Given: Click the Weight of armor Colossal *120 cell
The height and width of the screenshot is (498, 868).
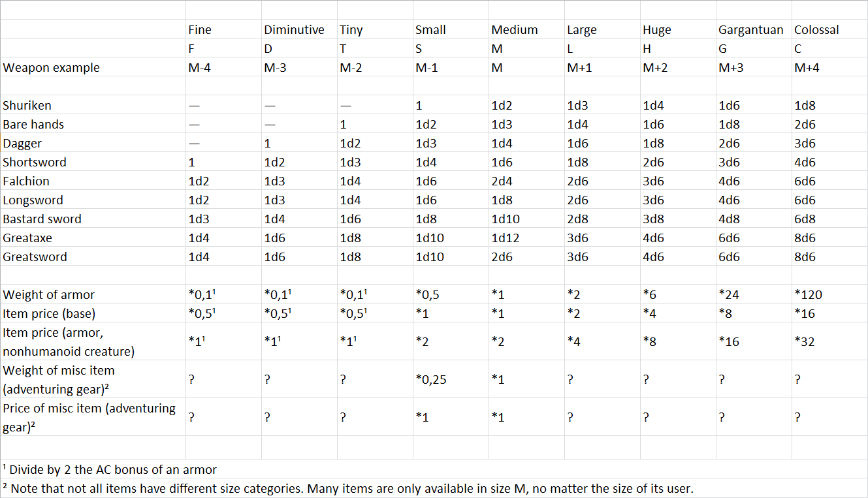Looking at the screenshot, I should (808, 294).
